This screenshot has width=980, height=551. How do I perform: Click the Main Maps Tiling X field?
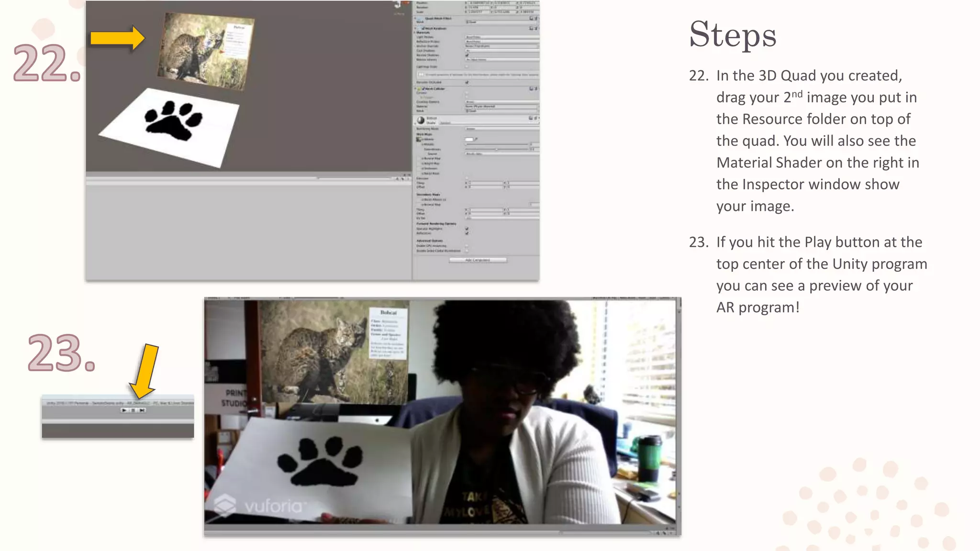(485, 183)
